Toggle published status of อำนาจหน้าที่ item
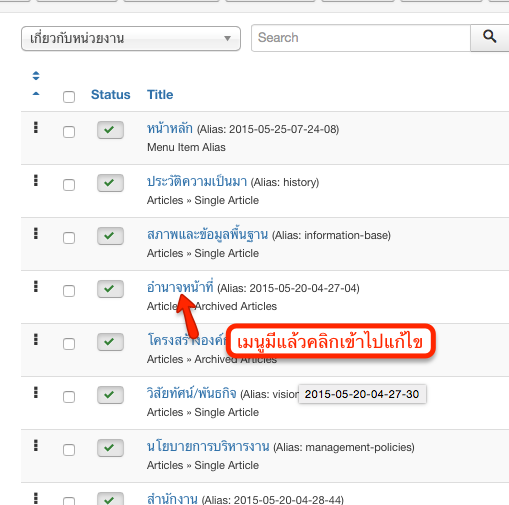The height and width of the screenshot is (505, 509). click(x=110, y=289)
